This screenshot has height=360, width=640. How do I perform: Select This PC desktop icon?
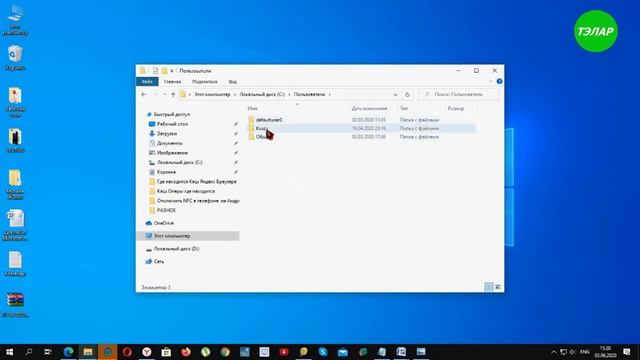coord(15,20)
